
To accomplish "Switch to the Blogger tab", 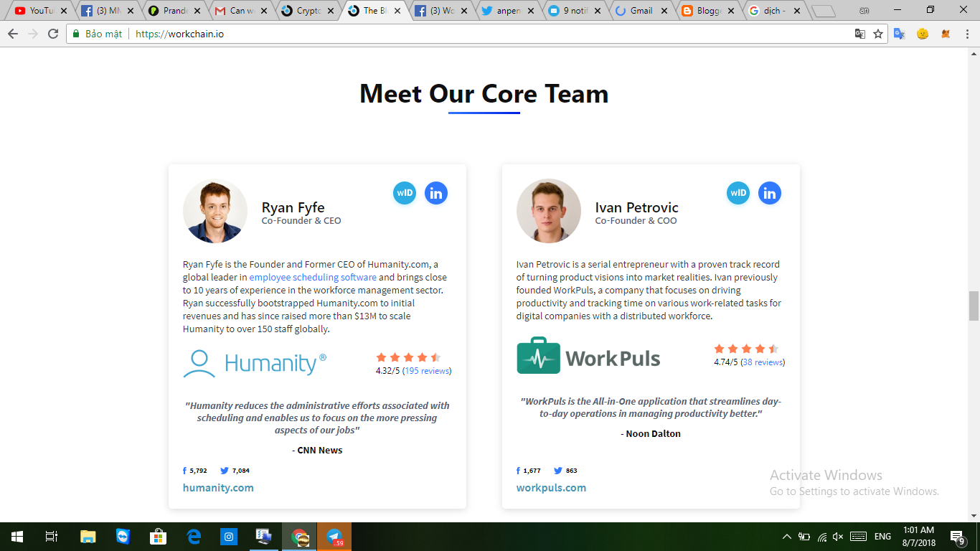I will pos(707,11).
